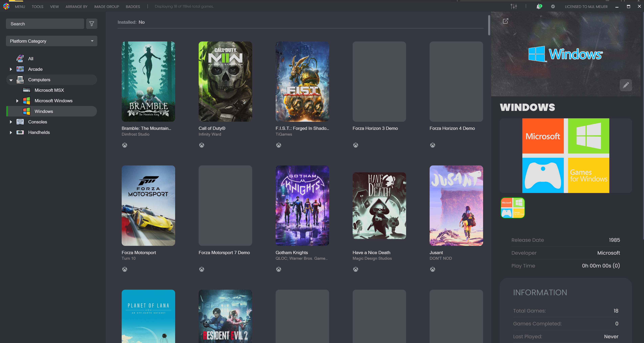Click the Developer Microsoft value
The image size is (644, 343).
tap(608, 253)
